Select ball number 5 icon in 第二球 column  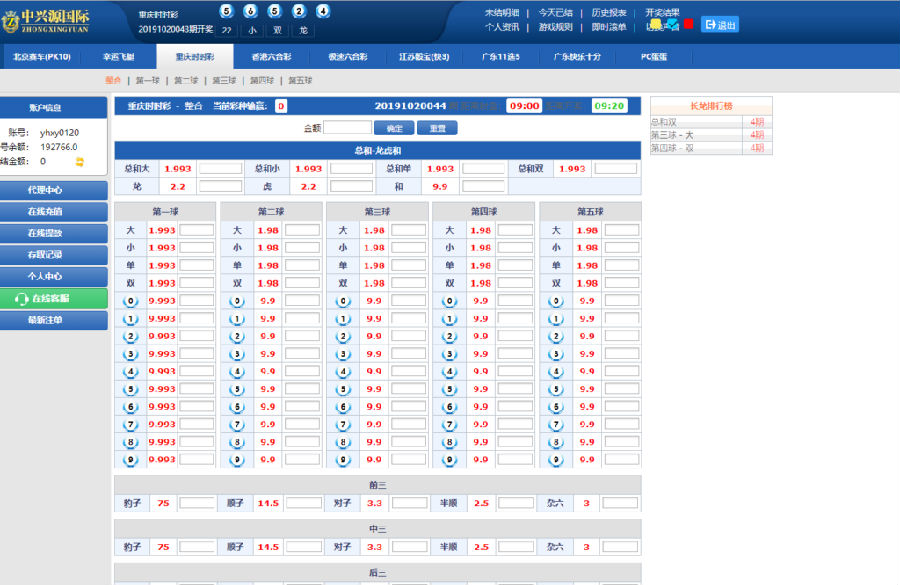(237, 390)
